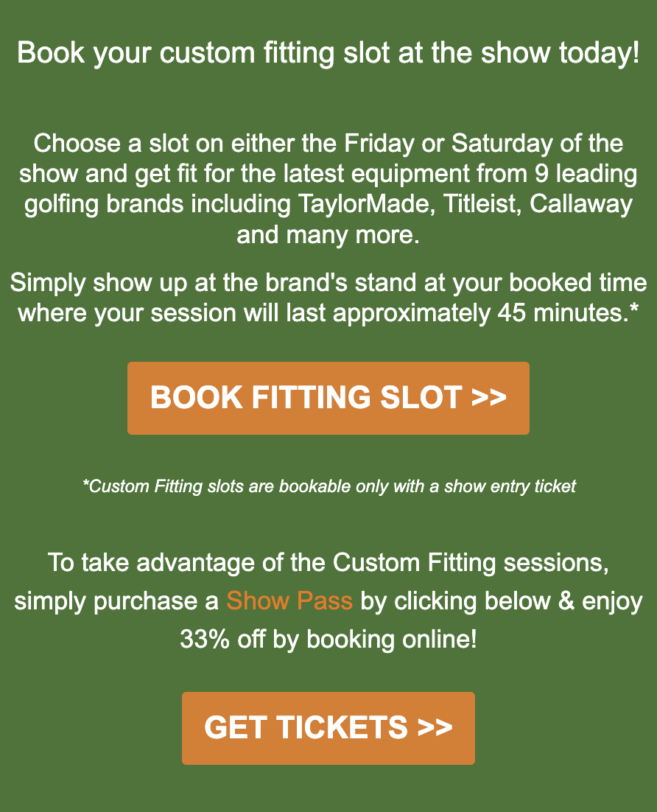Image resolution: width=657 pixels, height=812 pixels.
Task: Click the '9 leading' text in the paragraph
Action: pyautogui.click(x=586, y=174)
